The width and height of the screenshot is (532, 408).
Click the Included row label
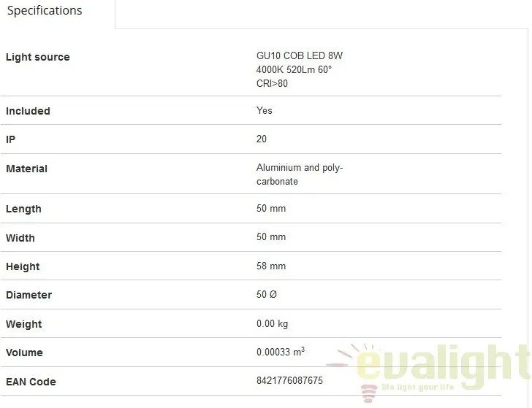click(28, 111)
